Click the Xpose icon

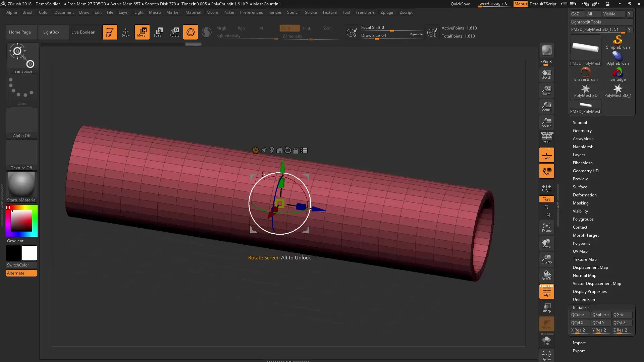point(547,356)
